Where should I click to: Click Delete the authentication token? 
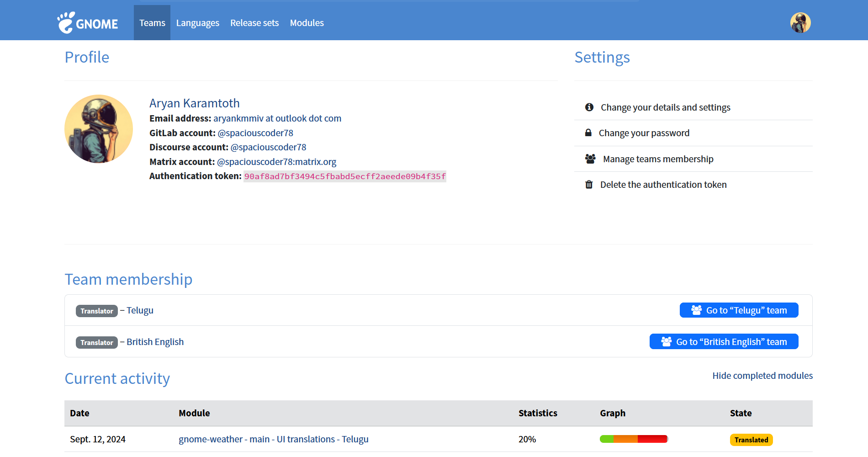[663, 185]
